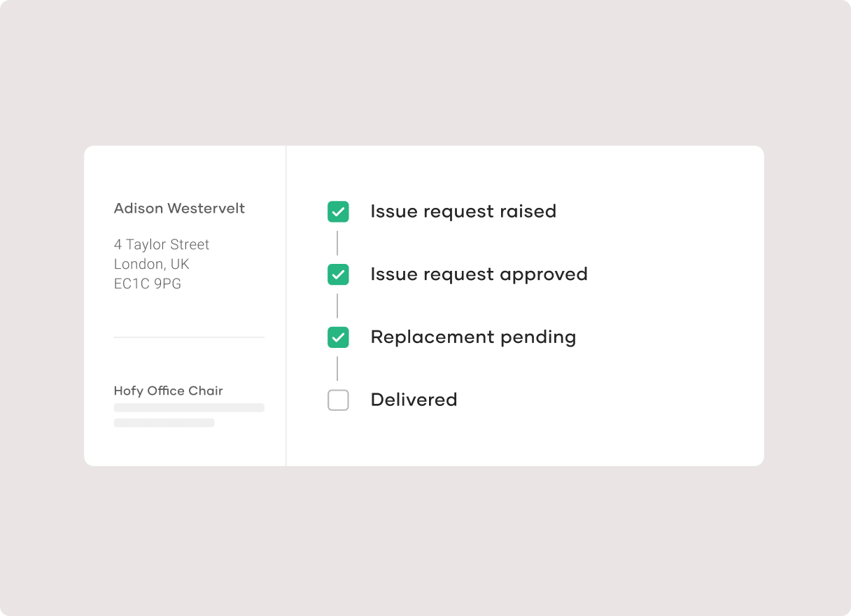The width and height of the screenshot is (851, 616).
Task: Tick the empty Delivered checkbox
Action: tap(338, 400)
